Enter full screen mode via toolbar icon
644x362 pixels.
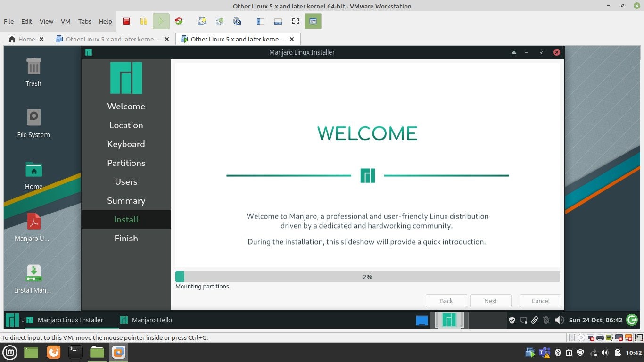(296, 21)
